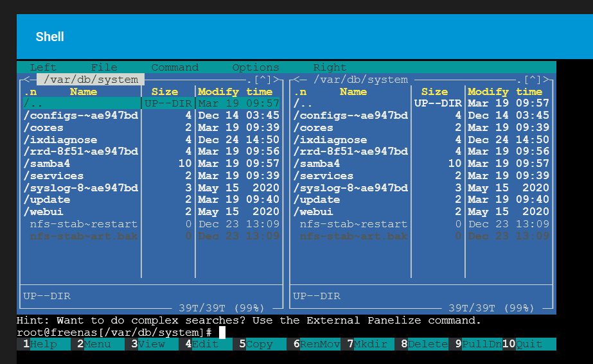Open the File menu

click(104, 67)
